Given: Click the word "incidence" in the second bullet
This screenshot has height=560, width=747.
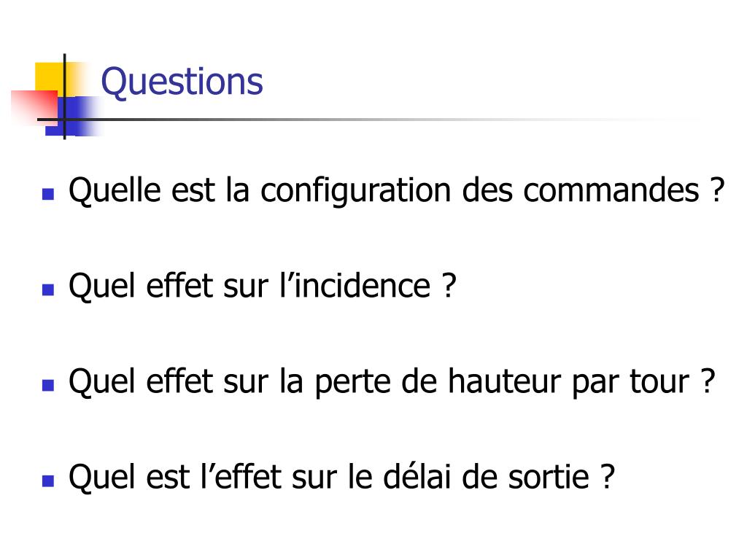Looking at the screenshot, I should click(363, 286).
